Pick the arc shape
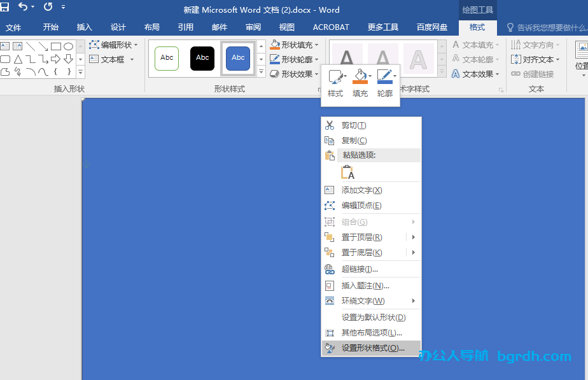Screen dimensions: 588x380 31,72
